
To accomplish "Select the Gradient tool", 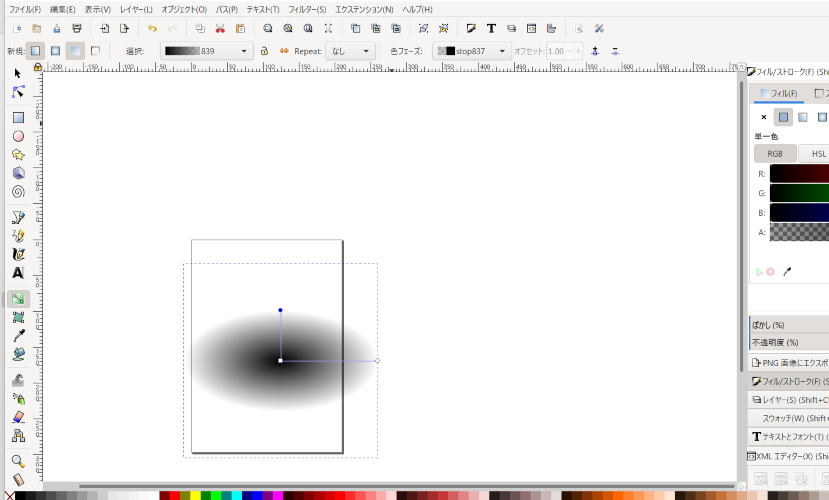I will (x=18, y=299).
